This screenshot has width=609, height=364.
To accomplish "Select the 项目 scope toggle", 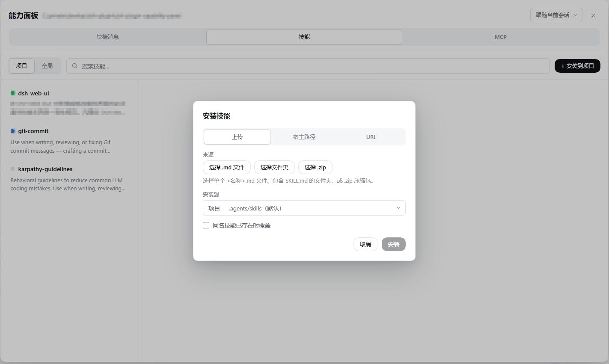I will (x=21, y=66).
